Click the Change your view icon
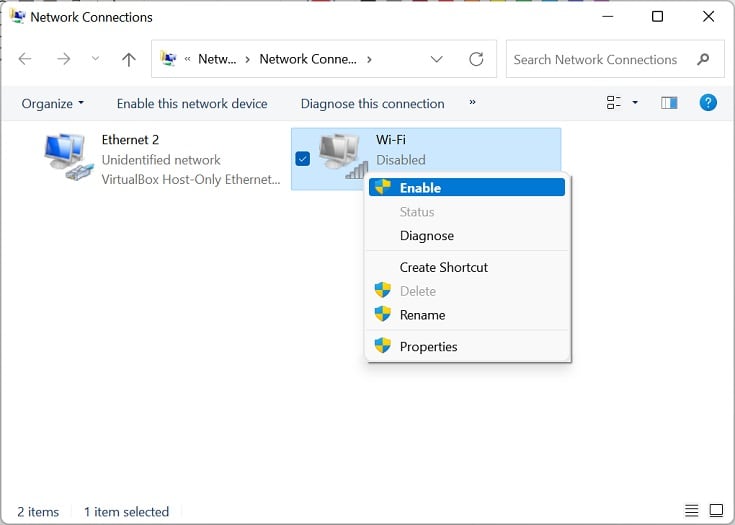735x525 pixels. click(x=614, y=103)
